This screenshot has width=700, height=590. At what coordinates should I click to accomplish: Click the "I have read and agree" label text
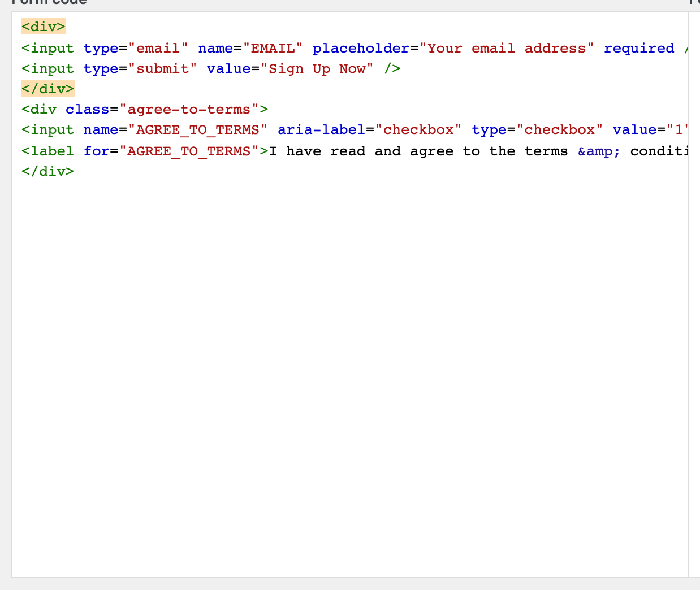tap(361, 151)
